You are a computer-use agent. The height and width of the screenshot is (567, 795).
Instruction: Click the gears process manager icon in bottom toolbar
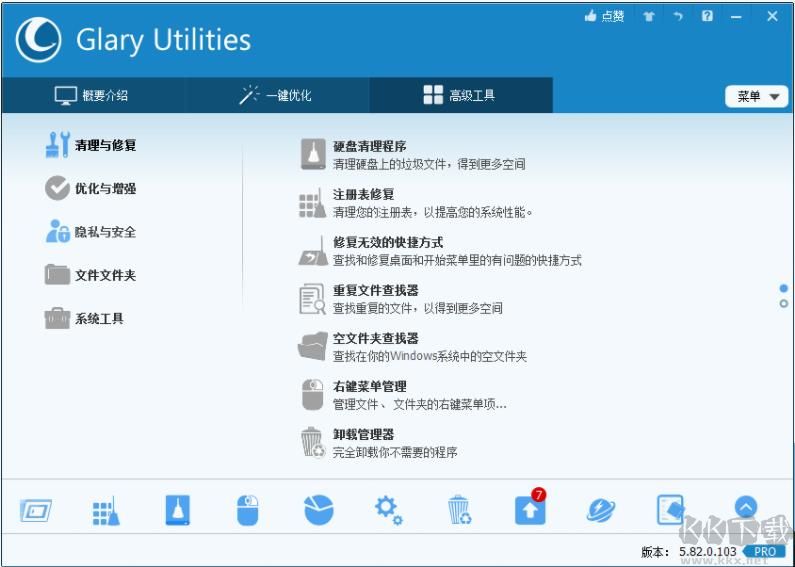coord(389,510)
